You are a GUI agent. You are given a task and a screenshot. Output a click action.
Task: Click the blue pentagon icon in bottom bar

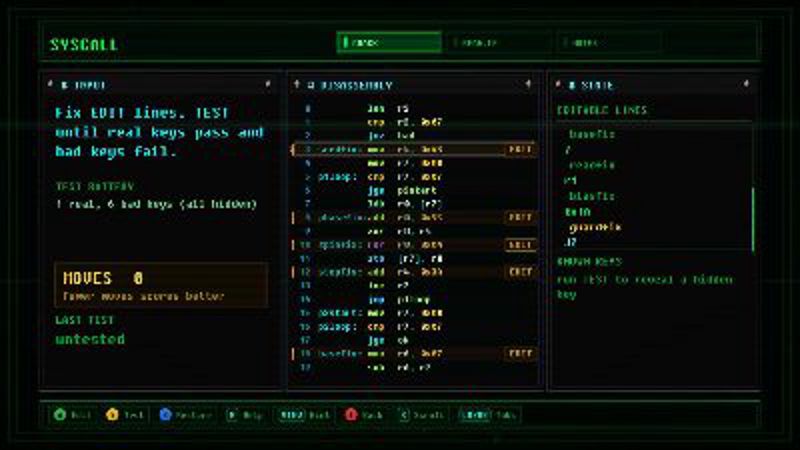point(165,414)
